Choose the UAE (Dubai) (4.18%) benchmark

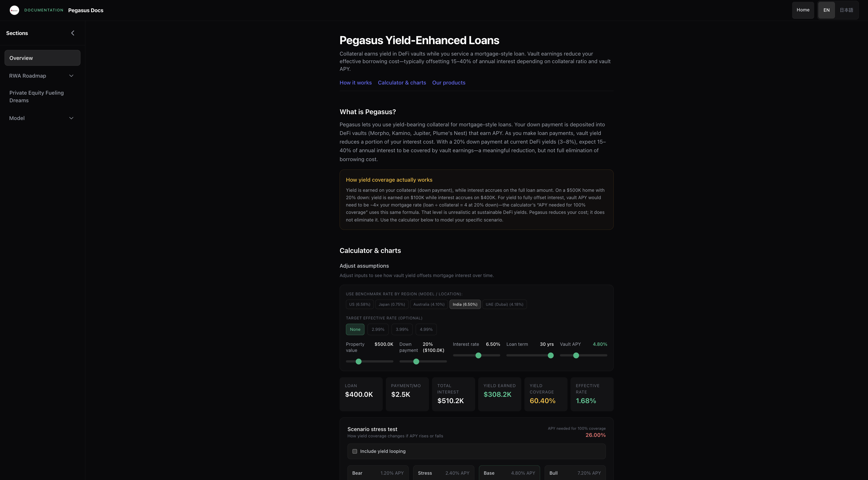point(504,304)
